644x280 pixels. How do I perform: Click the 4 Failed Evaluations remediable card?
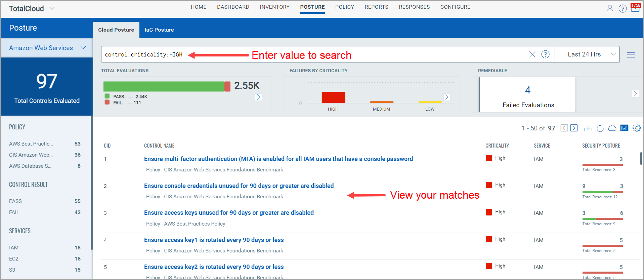pyautogui.click(x=527, y=94)
